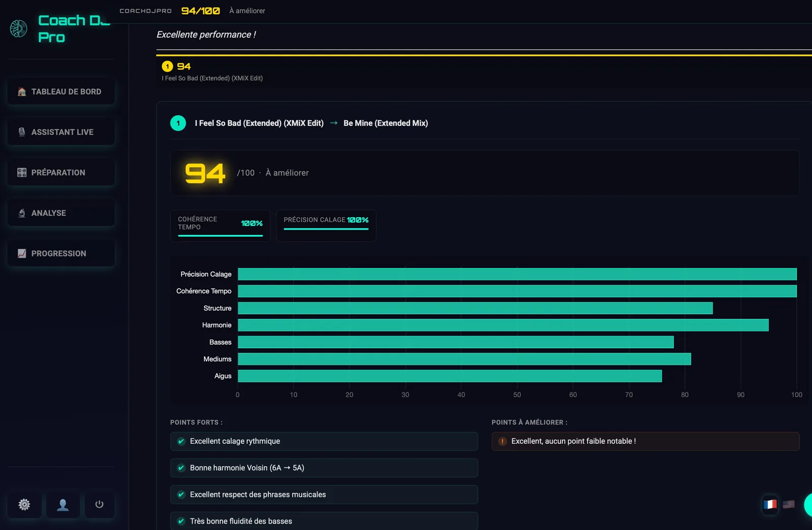The image size is (812, 530).
Task: Click 'Bonne harmonie Voisin (6A → 5A)' item
Action: coord(324,468)
